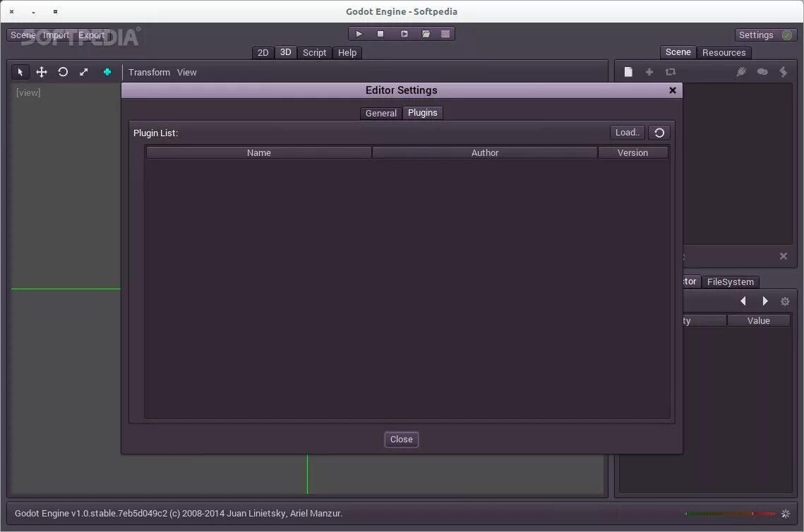804x532 pixels.
Task: Click the Value column header in inspector
Action: click(758, 321)
